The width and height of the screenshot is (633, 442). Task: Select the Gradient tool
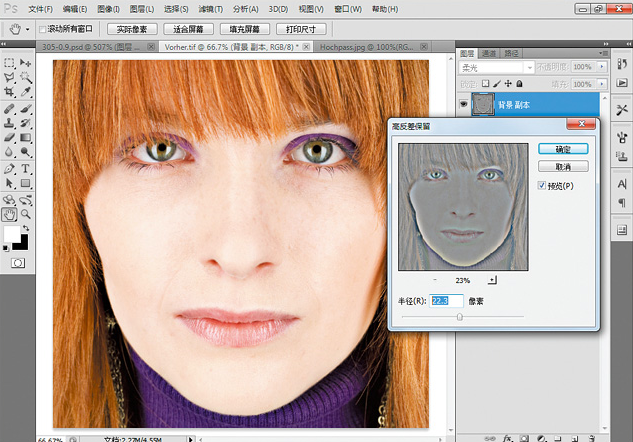pos(25,138)
